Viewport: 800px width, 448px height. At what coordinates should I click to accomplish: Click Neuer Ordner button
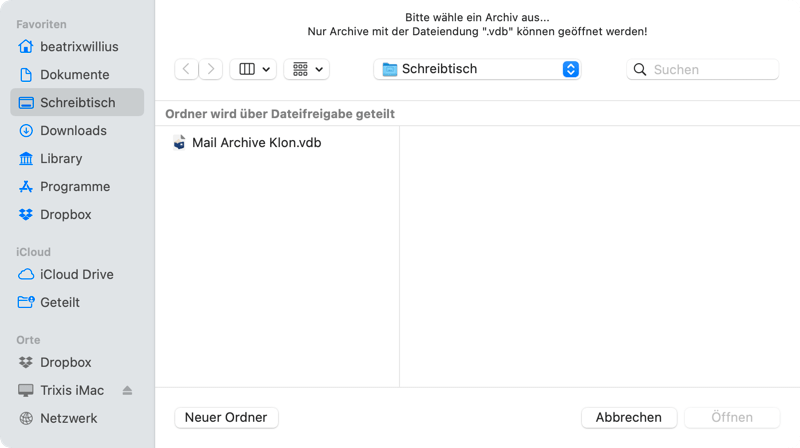(x=227, y=417)
